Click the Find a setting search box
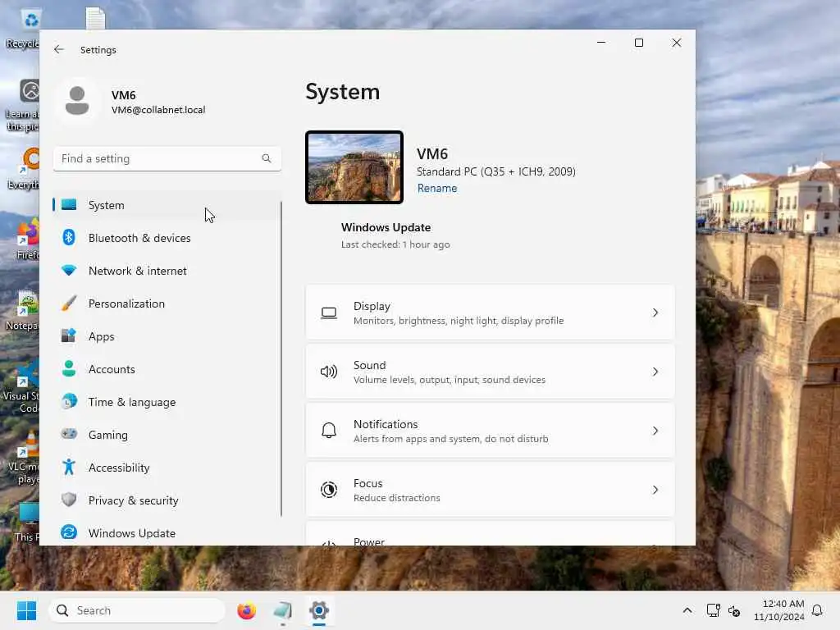Viewport: 840px width, 630px height. point(167,158)
